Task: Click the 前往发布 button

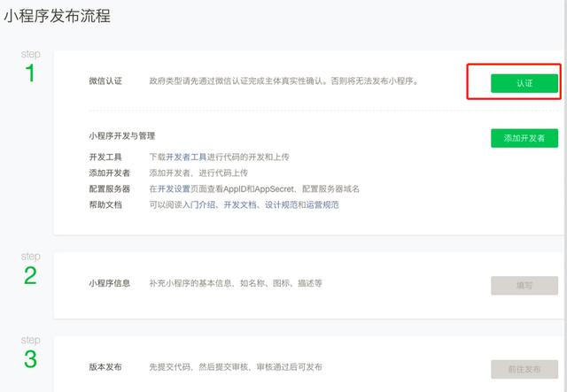Action: (x=524, y=369)
